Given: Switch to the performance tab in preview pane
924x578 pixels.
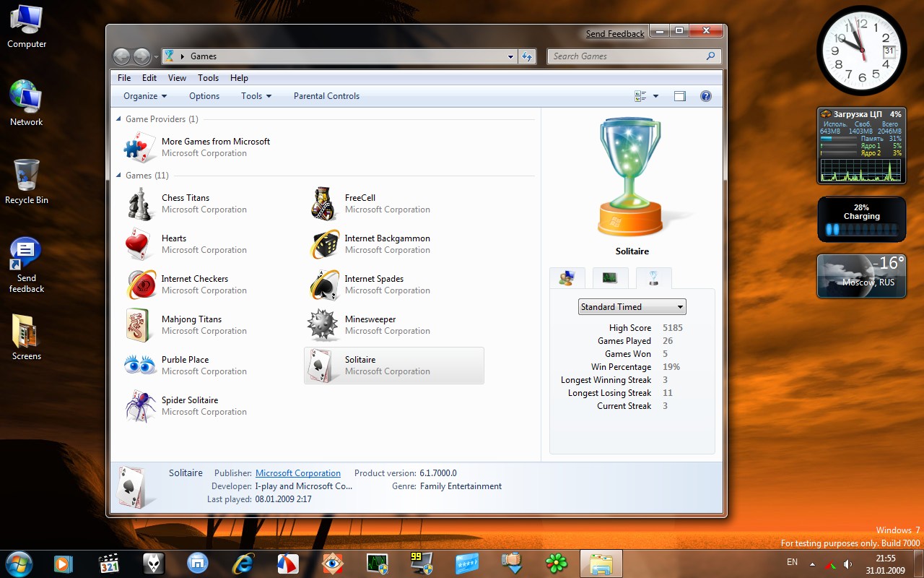Looking at the screenshot, I should click(x=610, y=278).
